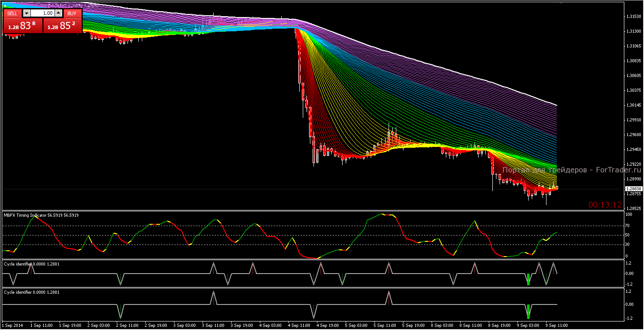Click the sell price tile 1.28 83
This screenshot has height=330, width=644.
pyautogui.click(x=23, y=26)
